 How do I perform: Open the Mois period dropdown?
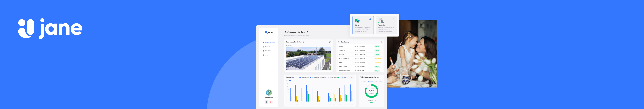(347, 77)
